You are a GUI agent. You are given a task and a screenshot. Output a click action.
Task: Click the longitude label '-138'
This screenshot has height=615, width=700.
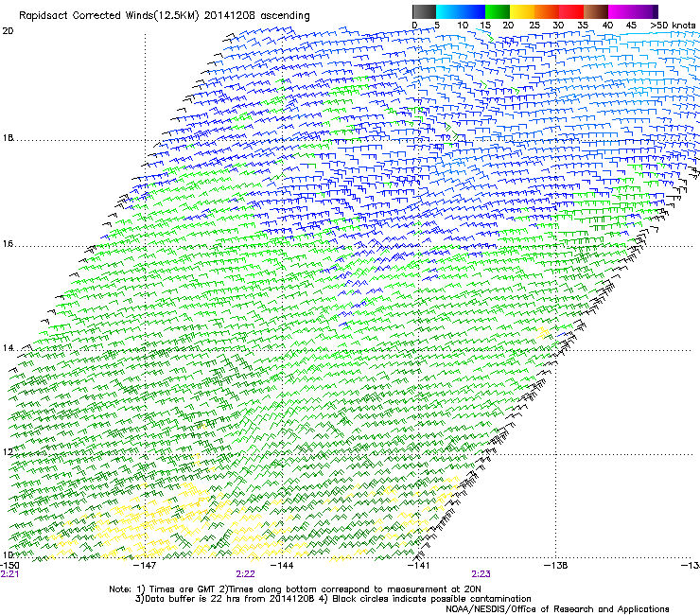[556, 566]
